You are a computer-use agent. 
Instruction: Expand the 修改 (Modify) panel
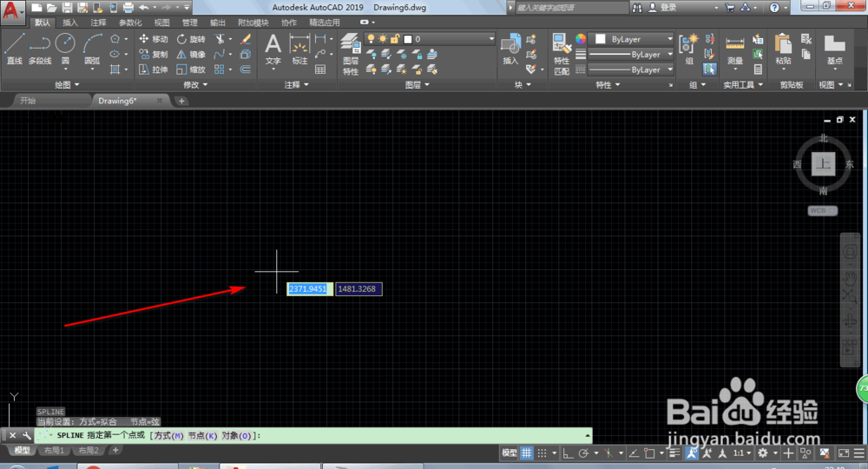[195, 85]
